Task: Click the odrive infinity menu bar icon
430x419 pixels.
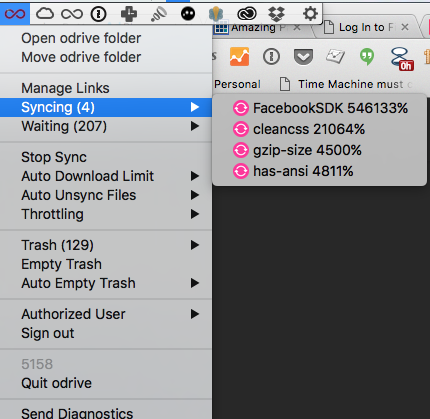Action: point(15,14)
